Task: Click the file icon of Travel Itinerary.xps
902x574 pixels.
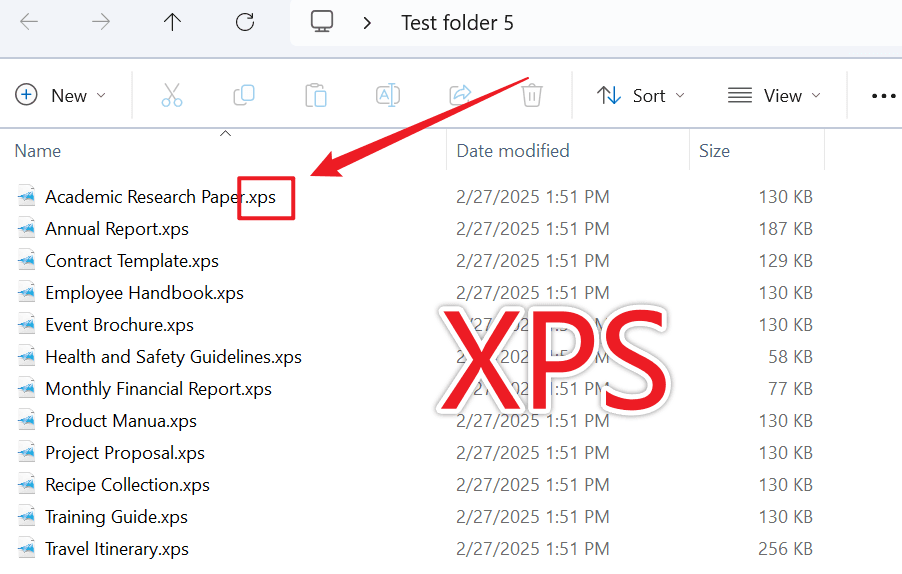Action: click(26, 549)
